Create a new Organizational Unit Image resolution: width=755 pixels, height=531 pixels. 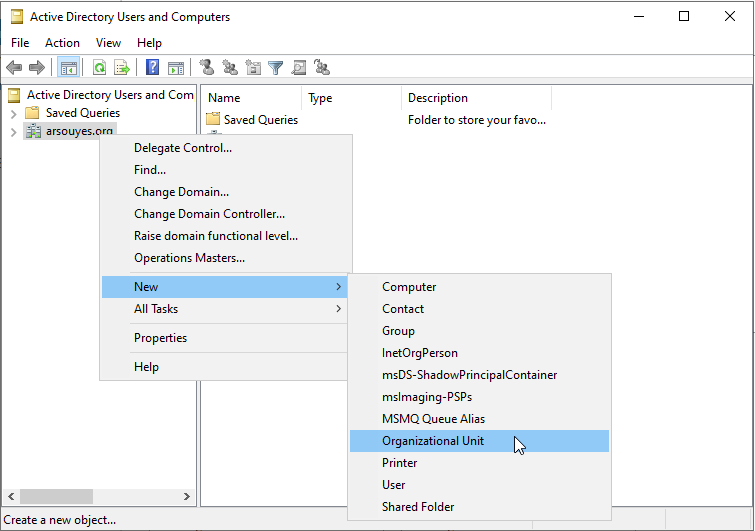coord(479,441)
